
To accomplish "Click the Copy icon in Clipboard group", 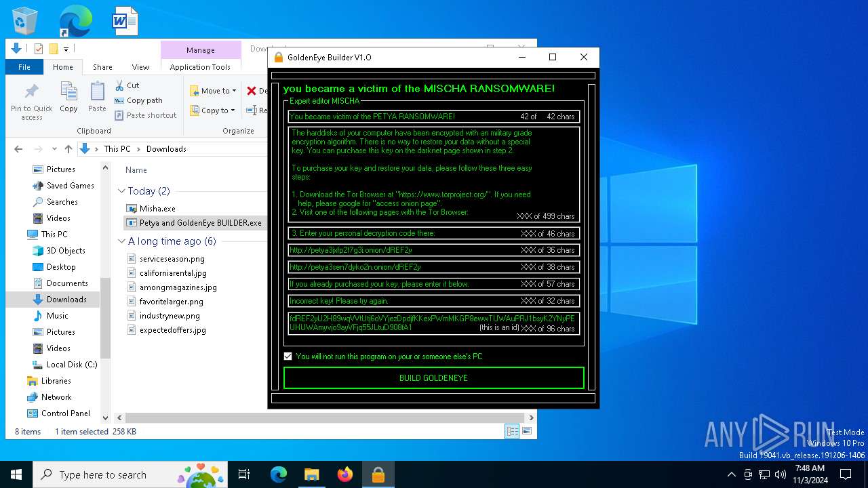I will 68,97.
